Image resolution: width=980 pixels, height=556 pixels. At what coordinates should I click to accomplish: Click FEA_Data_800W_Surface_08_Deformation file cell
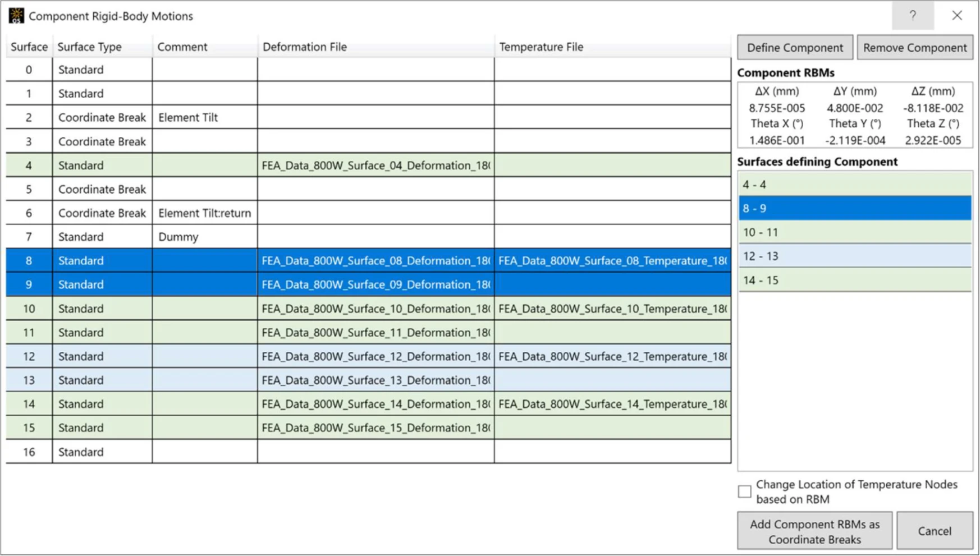tap(376, 260)
